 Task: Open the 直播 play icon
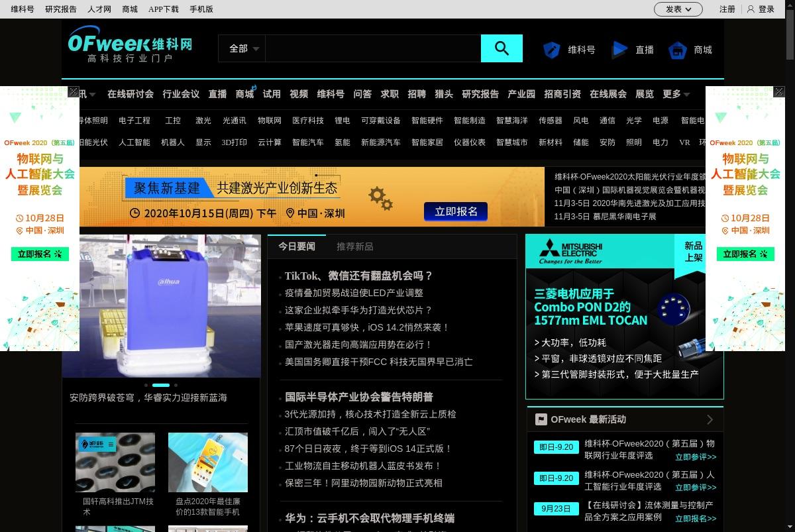(x=620, y=50)
